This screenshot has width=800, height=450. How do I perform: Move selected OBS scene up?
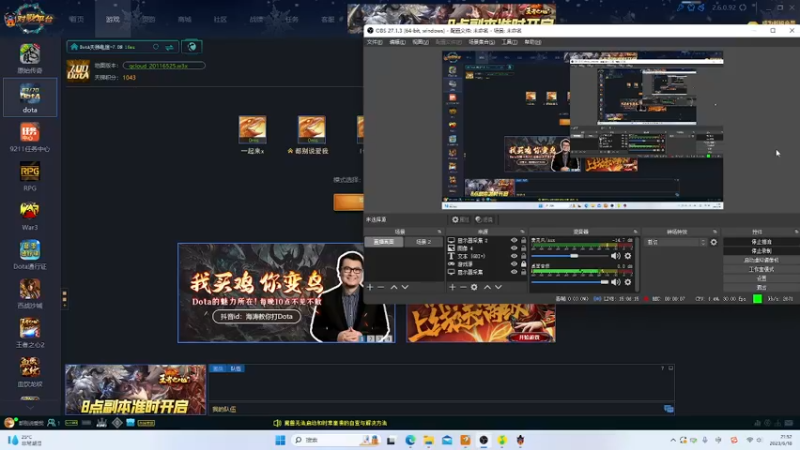(394, 287)
